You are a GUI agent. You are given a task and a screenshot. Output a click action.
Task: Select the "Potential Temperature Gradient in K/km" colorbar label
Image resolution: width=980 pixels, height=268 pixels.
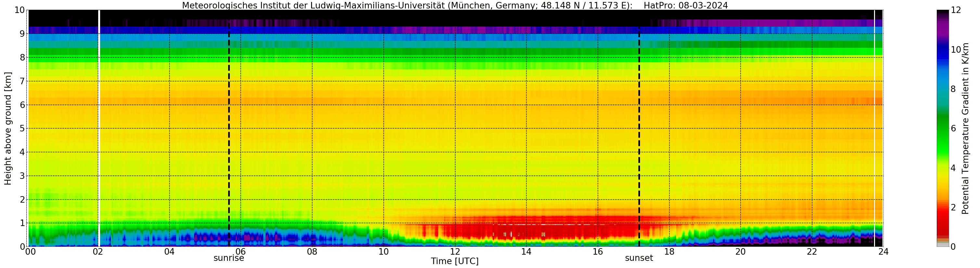tap(965, 128)
